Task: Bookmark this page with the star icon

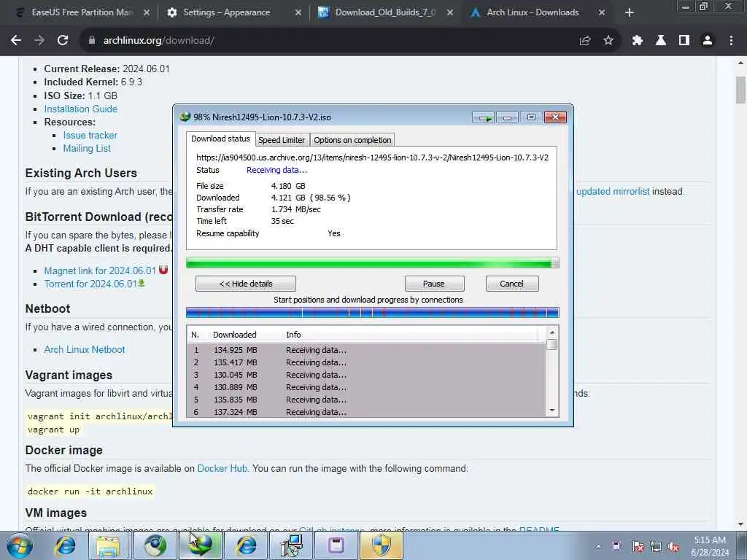Action: [x=608, y=41]
